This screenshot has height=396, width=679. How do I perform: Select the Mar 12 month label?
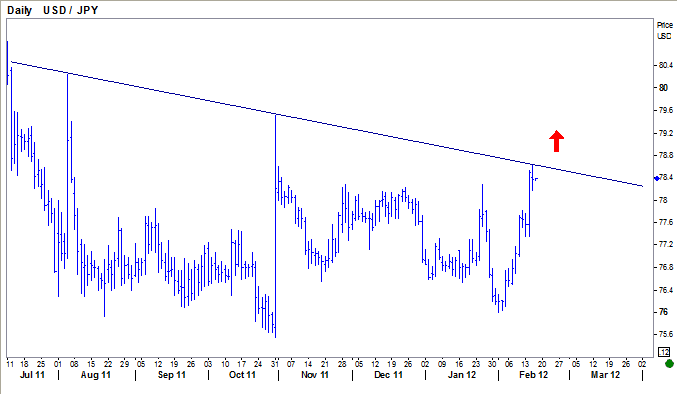[x=605, y=375]
